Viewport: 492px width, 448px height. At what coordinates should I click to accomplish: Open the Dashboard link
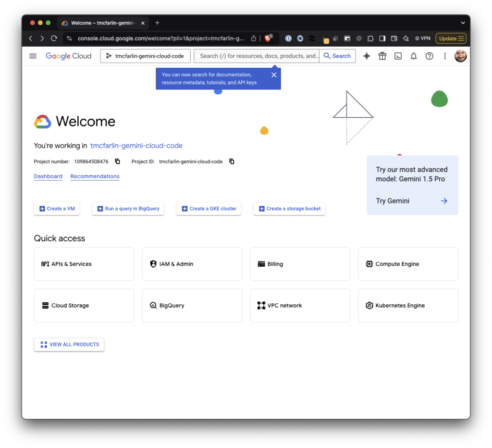coord(48,176)
